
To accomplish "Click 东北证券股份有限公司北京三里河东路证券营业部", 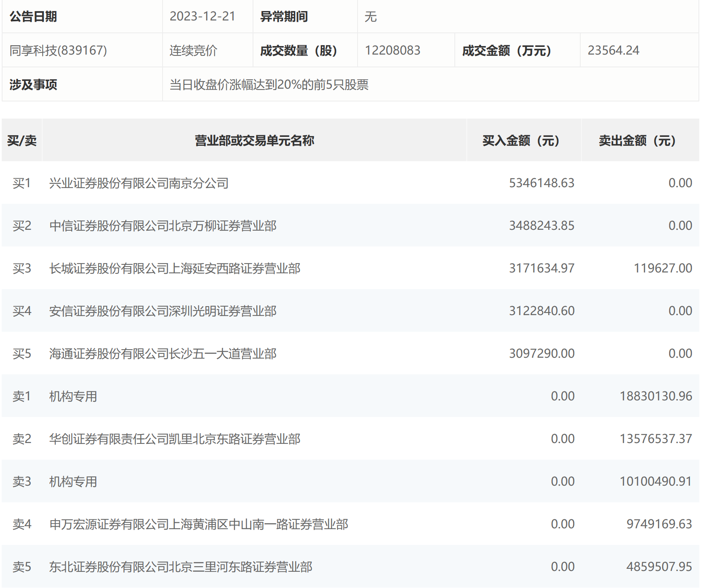I will click(x=181, y=567).
